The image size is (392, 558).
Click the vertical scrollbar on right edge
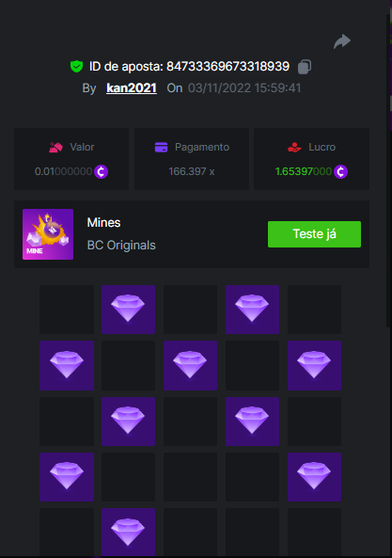click(x=388, y=171)
